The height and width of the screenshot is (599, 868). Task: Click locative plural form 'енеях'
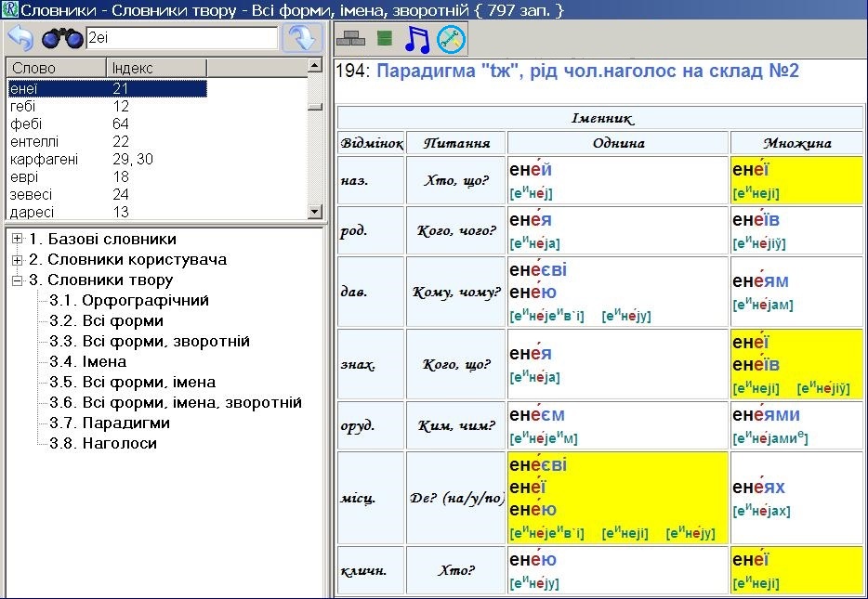(759, 487)
